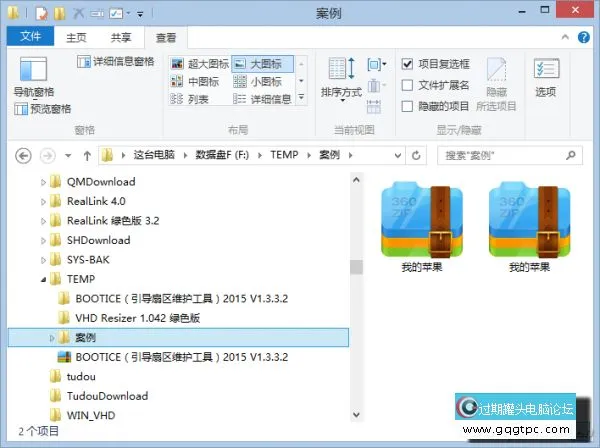Viewport: 600px width, 448px height.
Task: Select the tudou folder
Action: click(73, 376)
